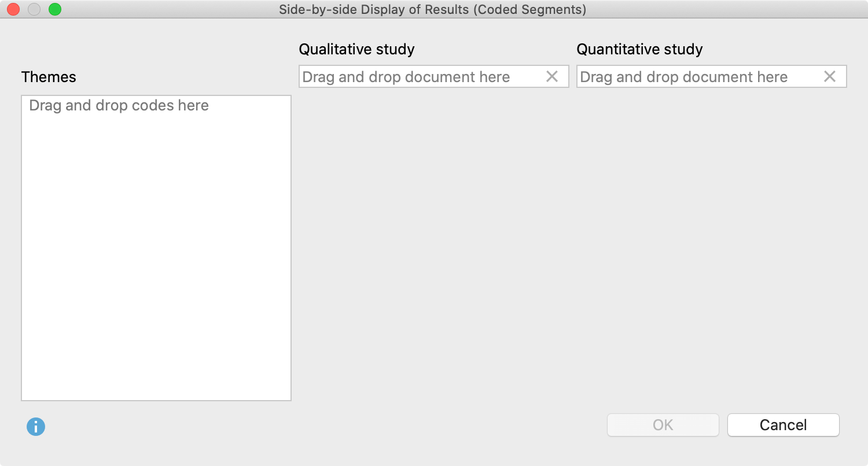Close the dialog with red window button
Screen dimensions: 868x466
pos(13,9)
